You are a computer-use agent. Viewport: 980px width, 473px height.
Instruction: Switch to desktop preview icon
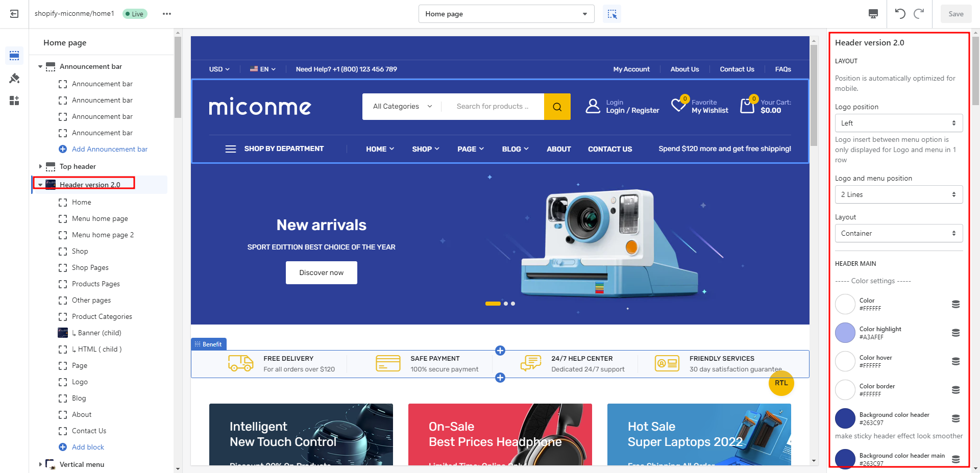click(873, 14)
